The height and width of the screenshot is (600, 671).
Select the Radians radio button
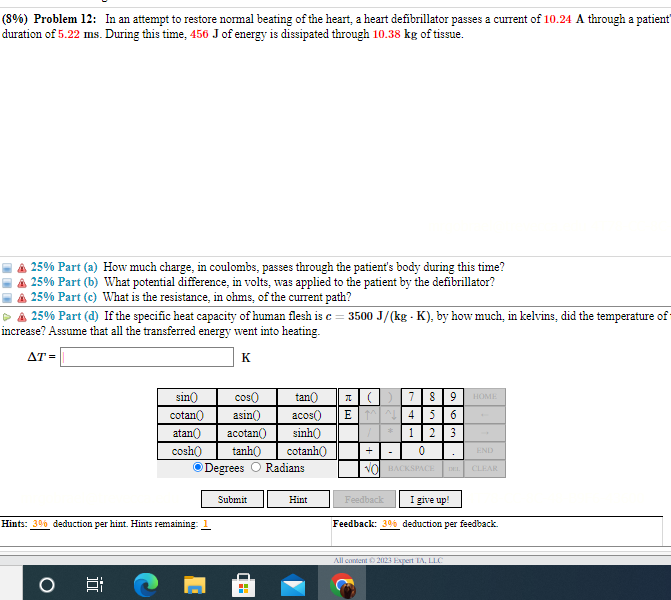(256, 467)
